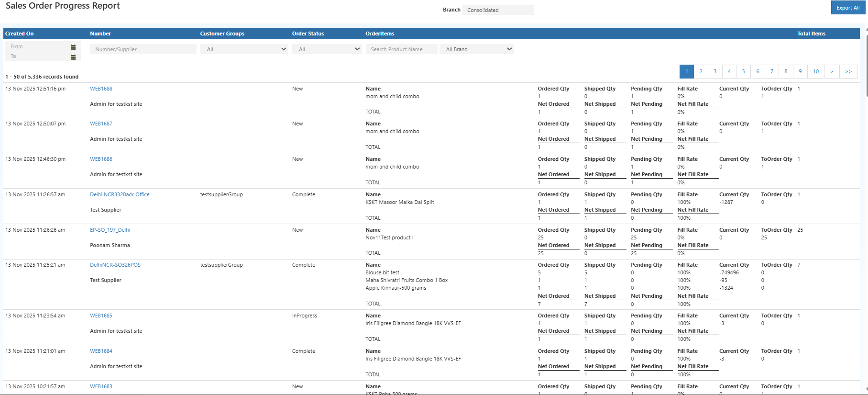Screen dimensions: 868x395
Task: Go to pagination page 5
Action: coord(743,71)
